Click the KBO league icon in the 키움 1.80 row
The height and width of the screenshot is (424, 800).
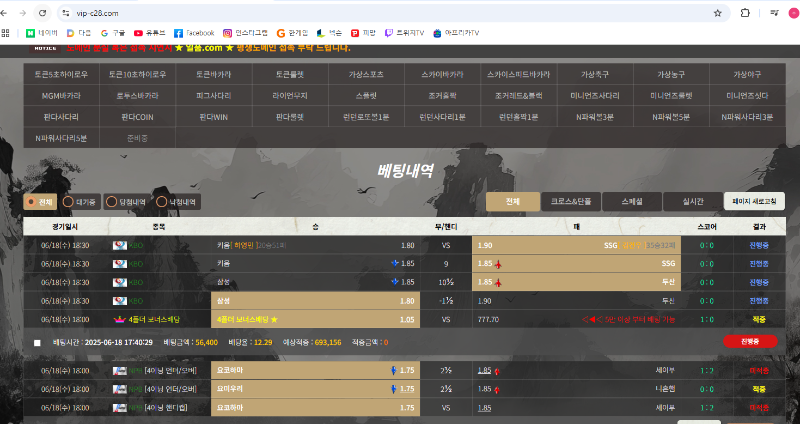click(x=119, y=245)
